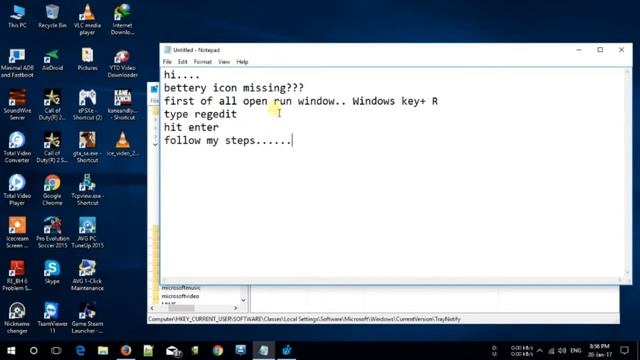Click the down arrow of Registry Editor tree scrollbar
640x360 pixels.
244,300
